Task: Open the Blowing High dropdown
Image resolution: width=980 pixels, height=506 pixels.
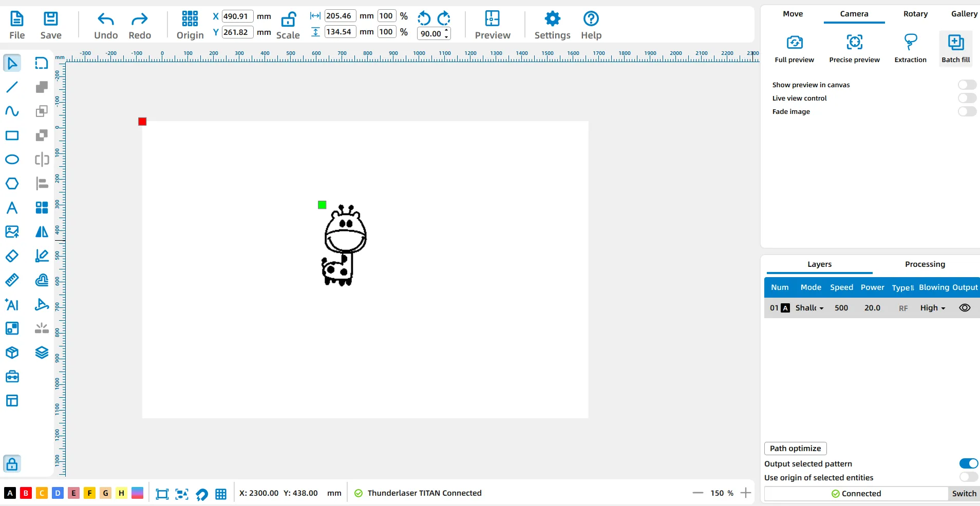Action: [932, 308]
